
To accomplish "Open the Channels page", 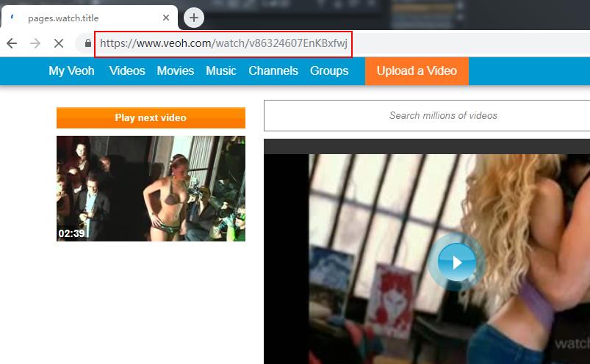I will [273, 70].
